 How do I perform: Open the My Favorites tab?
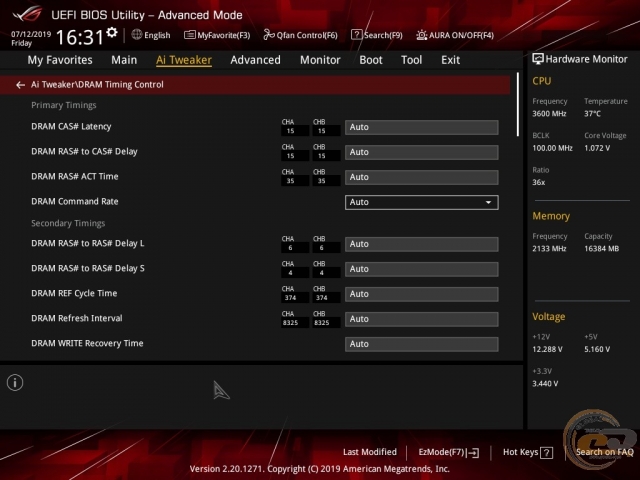[60, 60]
